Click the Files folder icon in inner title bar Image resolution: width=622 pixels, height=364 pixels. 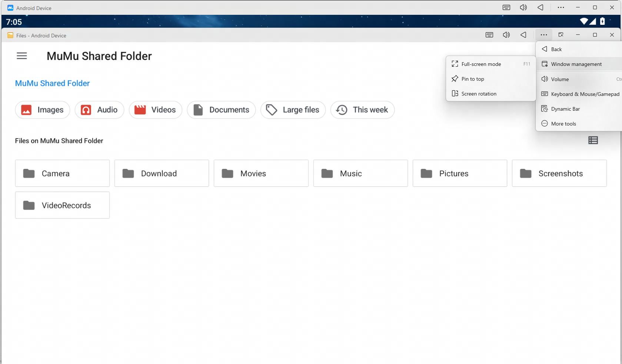10,35
